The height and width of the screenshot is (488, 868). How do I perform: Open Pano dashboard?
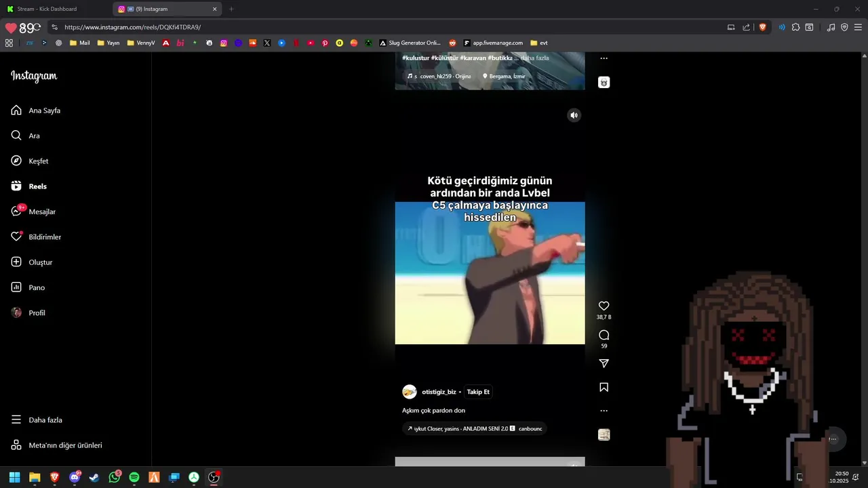click(x=28, y=287)
